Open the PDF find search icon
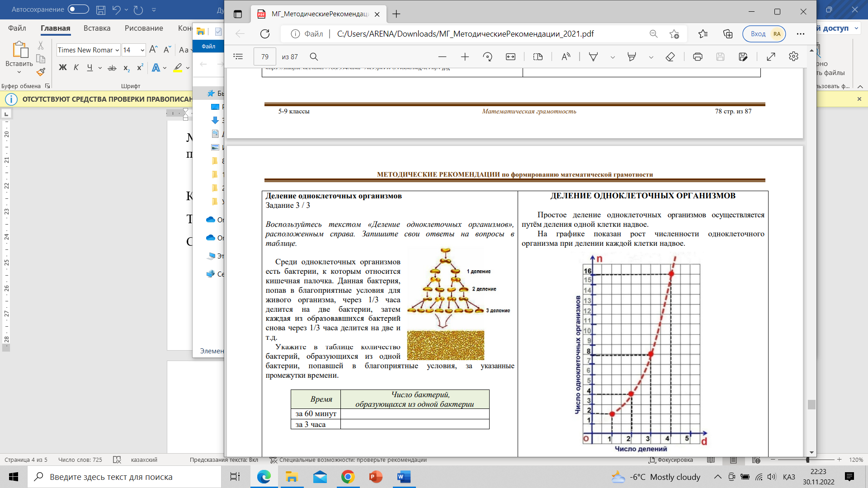The height and width of the screenshot is (488, 868). pos(314,56)
